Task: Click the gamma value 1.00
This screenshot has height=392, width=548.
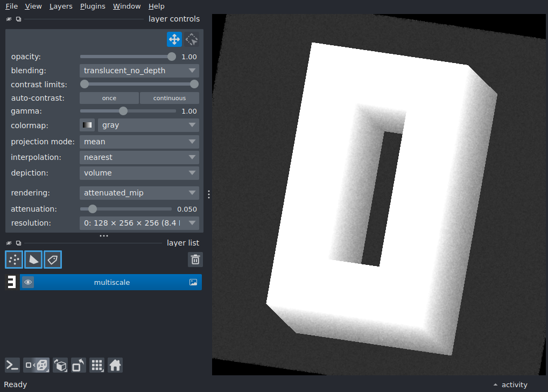Action: (189, 111)
